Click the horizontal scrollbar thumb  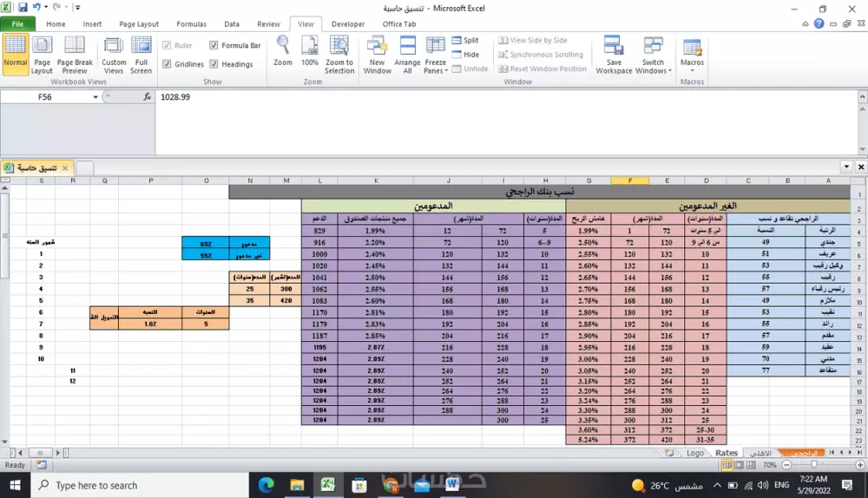40,453
